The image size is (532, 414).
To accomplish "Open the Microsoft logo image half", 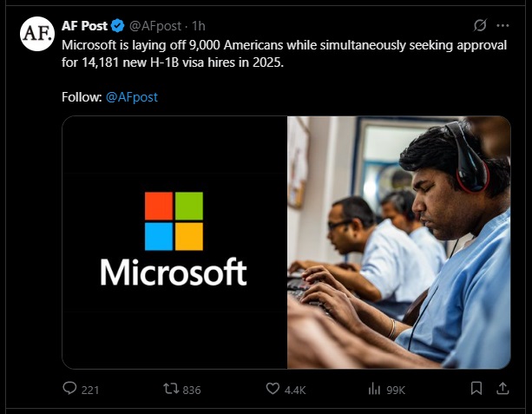I will (x=174, y=242).
